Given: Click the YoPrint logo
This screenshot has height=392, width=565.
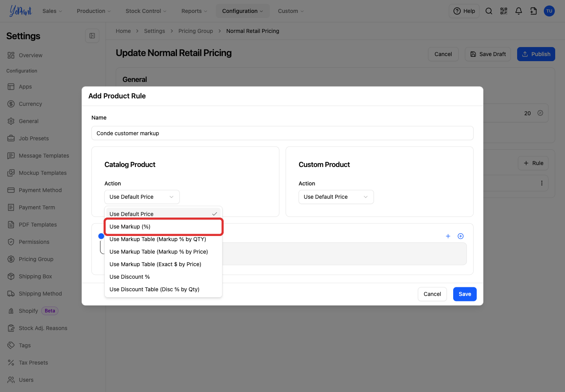Looking at the screenshot, I should (x=20, y=11).
